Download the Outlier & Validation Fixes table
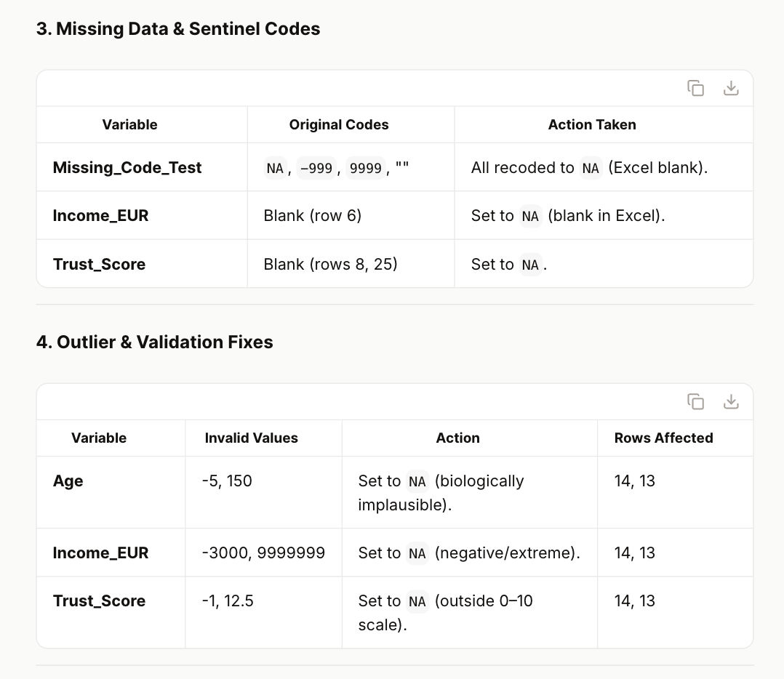784x679 pixels. [x=731, y=401]
